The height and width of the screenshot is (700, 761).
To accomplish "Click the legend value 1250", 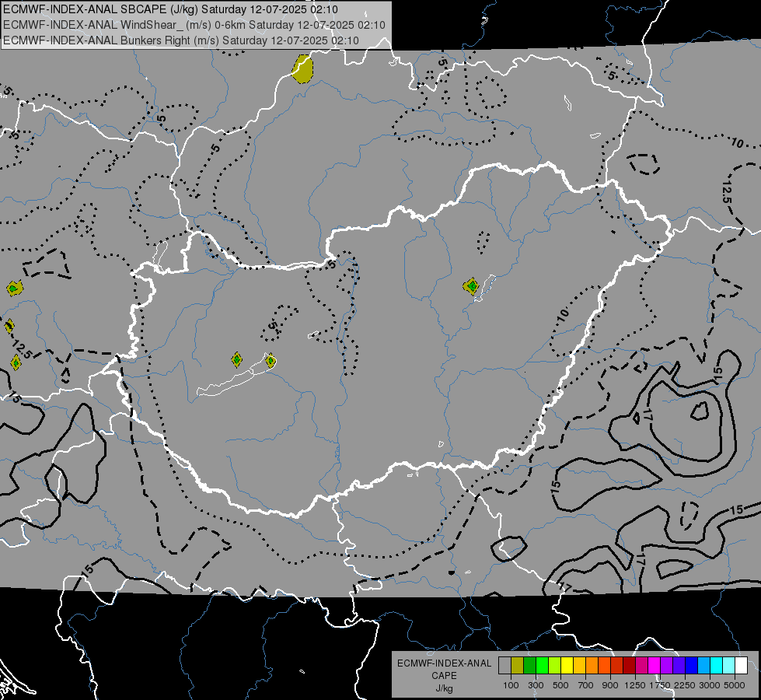I will [x=635, y=685].
